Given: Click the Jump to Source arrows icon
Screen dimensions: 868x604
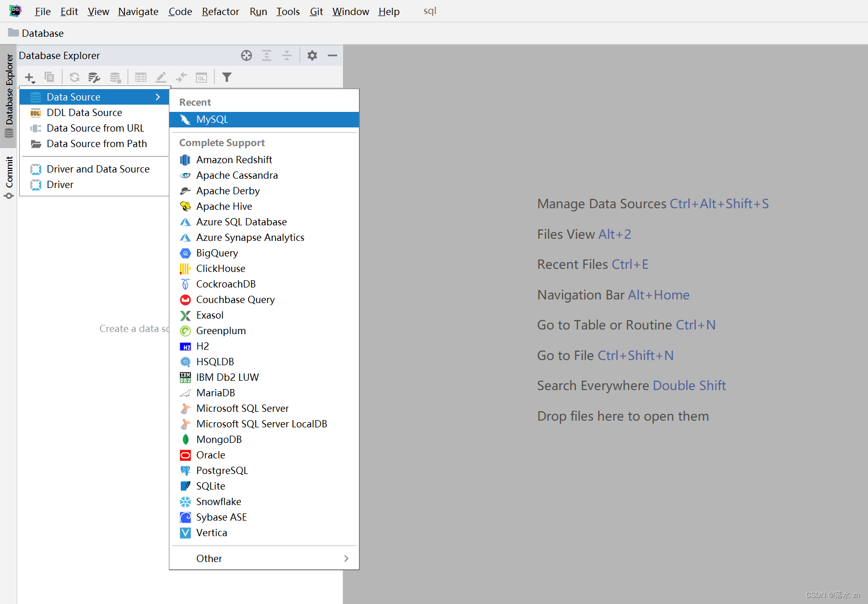Looking at the screenshot, I should (x=181, y=77).
